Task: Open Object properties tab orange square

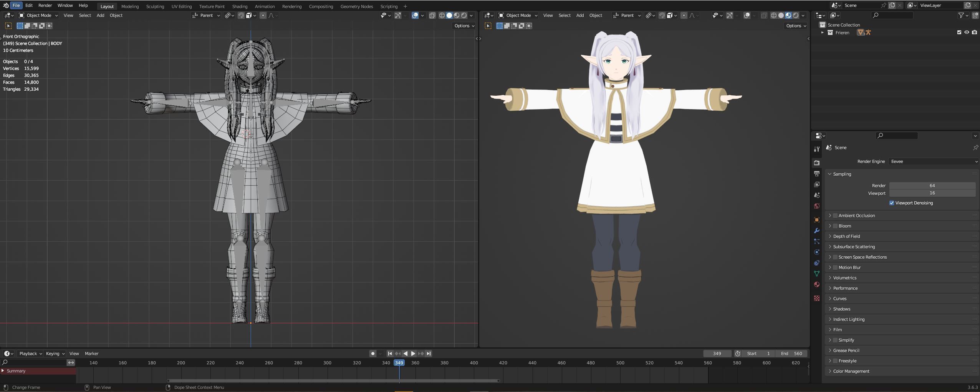Action: tap(817, 220)
